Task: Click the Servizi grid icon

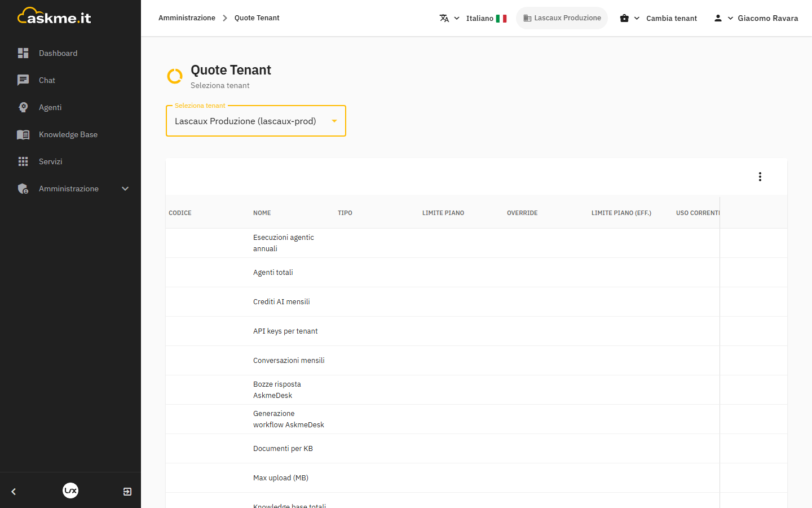Action: (23, 161)
